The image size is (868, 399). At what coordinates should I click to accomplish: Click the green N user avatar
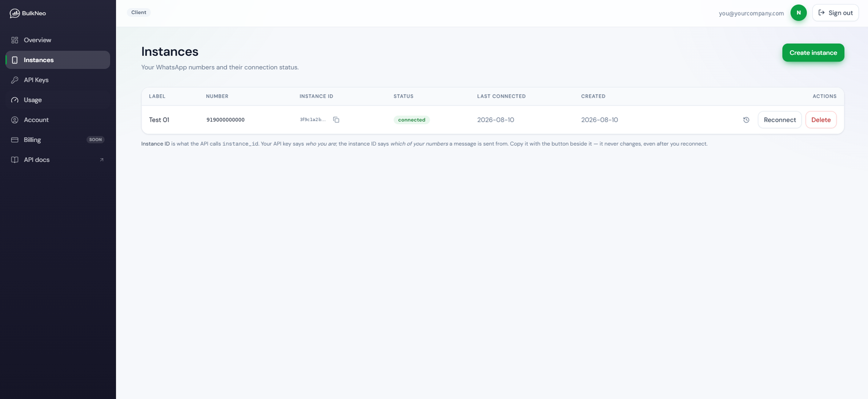point(799,12)
